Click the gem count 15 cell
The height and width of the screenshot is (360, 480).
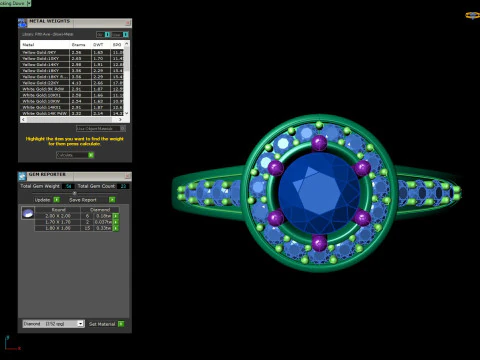(87, 228)
